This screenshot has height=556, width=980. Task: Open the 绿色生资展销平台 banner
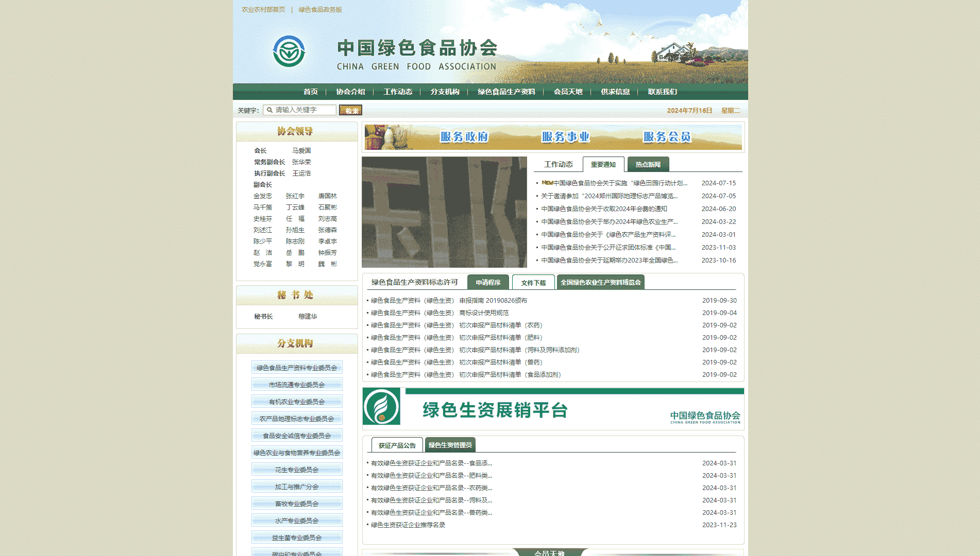click(x=553, y=409)
